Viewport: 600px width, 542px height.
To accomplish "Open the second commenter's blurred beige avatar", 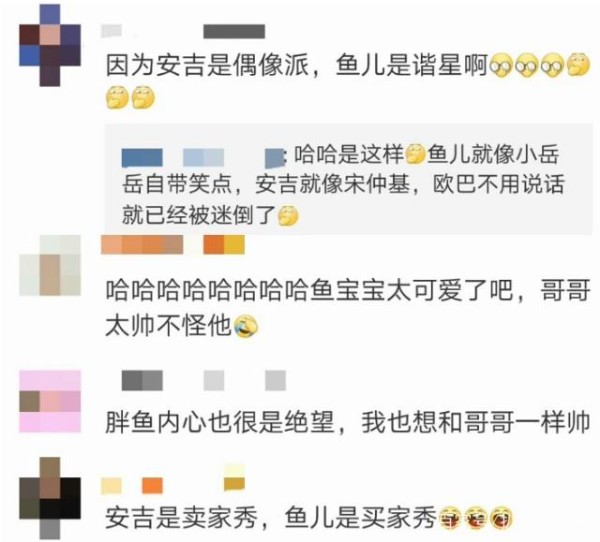I will (50, 265).
